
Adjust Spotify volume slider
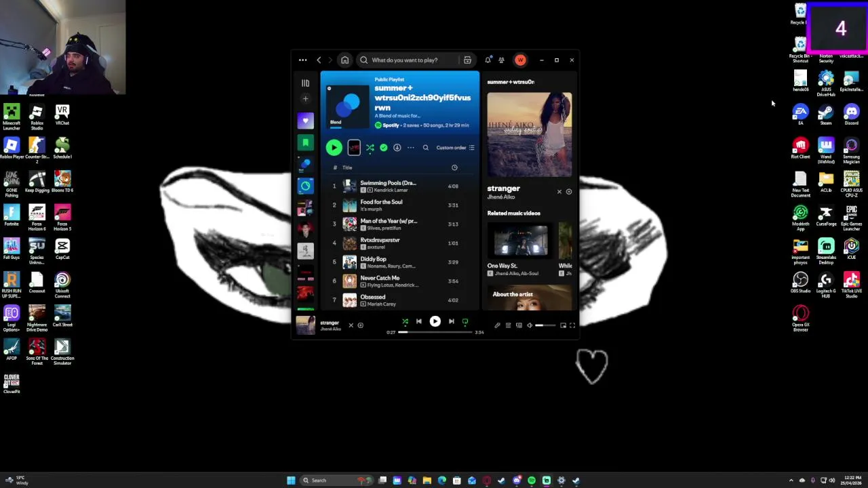[x=545, y=325]
